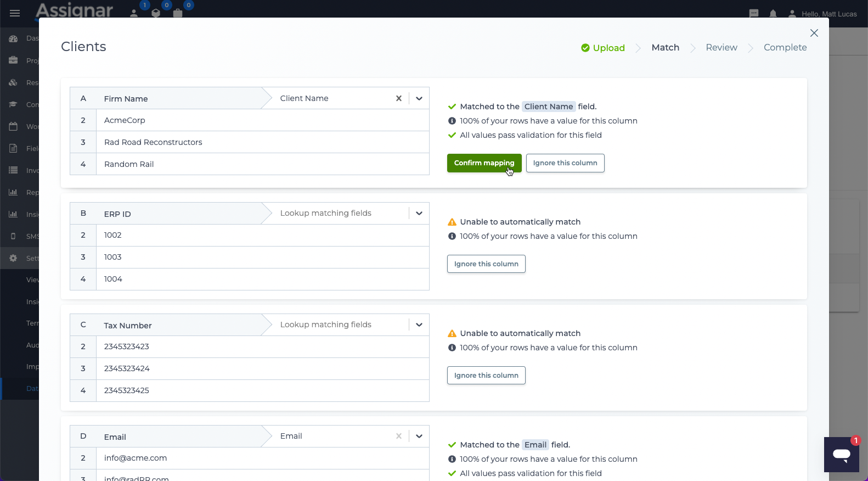Expand the Email mapping dropdown
868x481 pixels.
pos(419,436)
